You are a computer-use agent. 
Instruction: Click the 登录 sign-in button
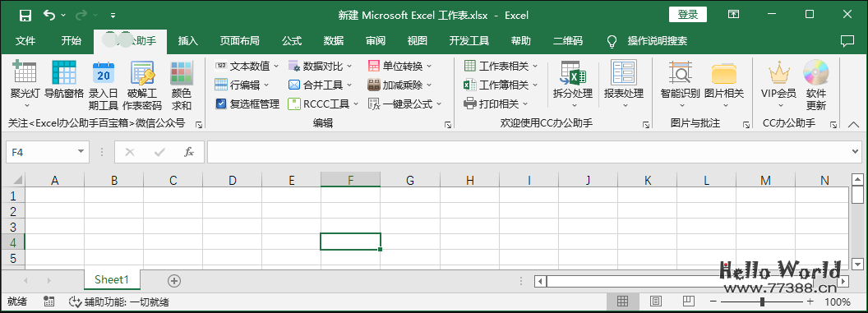(x=688, y=15)
